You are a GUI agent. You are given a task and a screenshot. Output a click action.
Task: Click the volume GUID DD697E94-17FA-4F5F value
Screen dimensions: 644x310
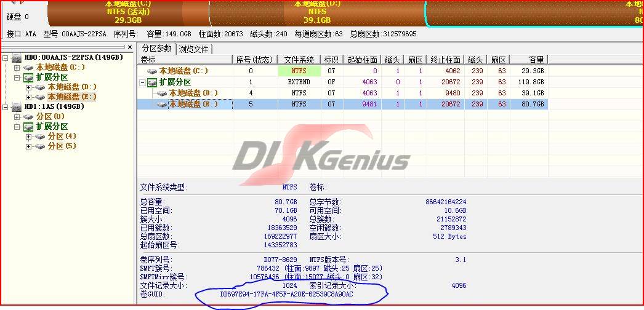point(287,295)
